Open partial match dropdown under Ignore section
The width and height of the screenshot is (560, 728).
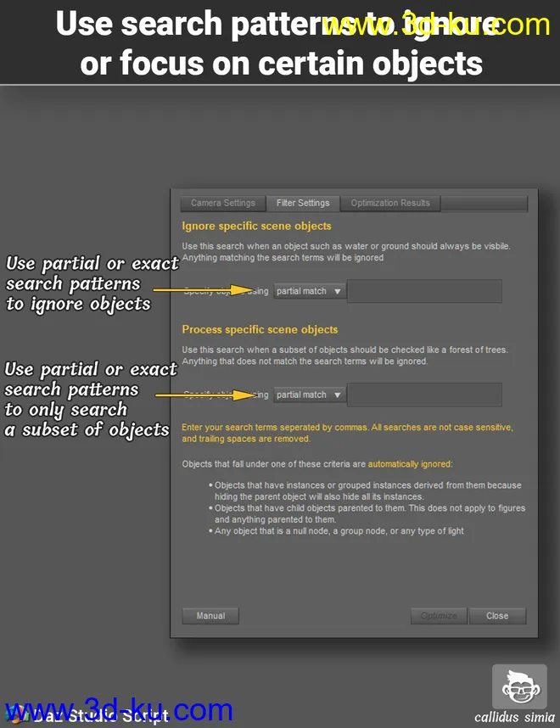[309, 291]
